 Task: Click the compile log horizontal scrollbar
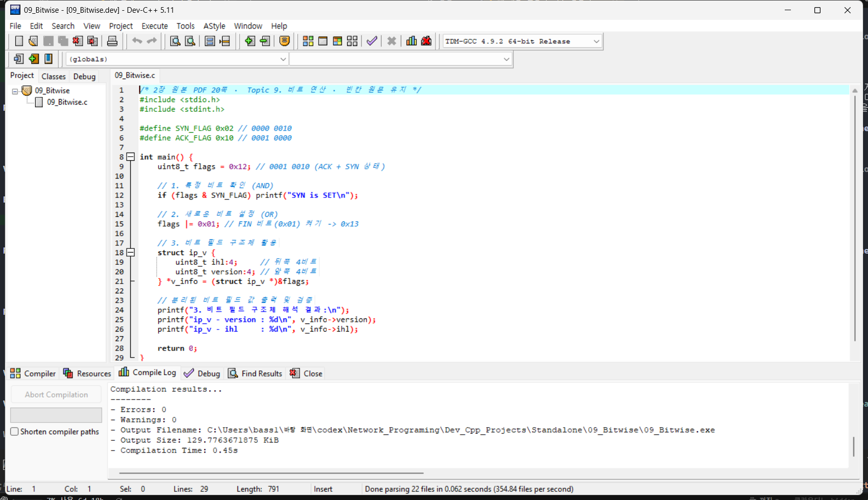[x=271, y=473]
